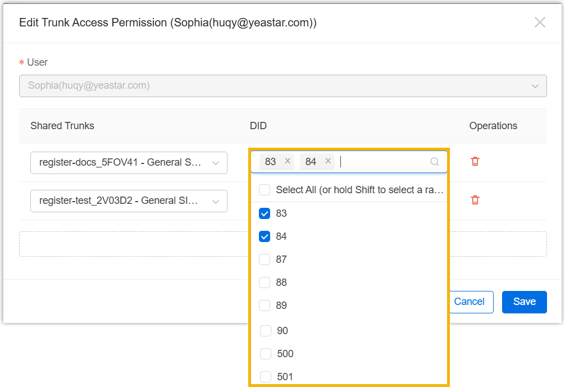Image resolution: width=565 pixels, height=392 pixels.
Task: Open the register-test_2V03D2 trunk dropdown
Action: click(x=129, y=201)
